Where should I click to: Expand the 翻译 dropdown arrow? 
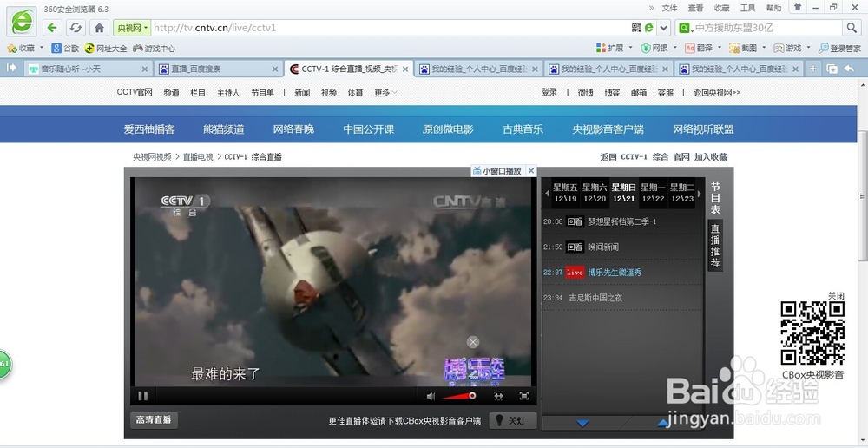point(719,48)
